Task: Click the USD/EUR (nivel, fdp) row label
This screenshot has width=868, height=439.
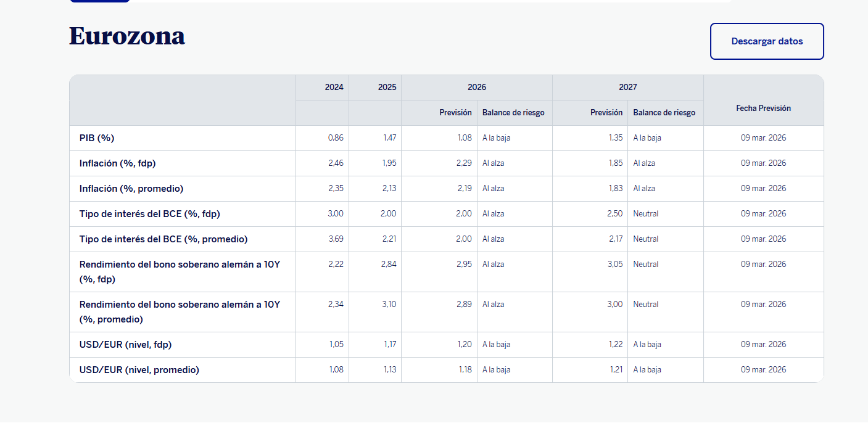Action: coord(125,345)
